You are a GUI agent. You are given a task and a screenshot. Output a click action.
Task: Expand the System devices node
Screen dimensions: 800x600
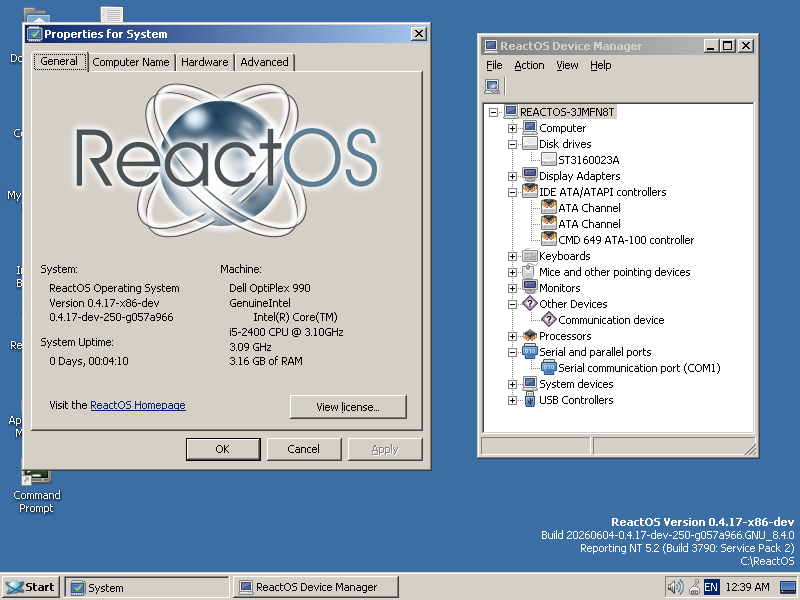pyautogui.click(x=512, y=384)
